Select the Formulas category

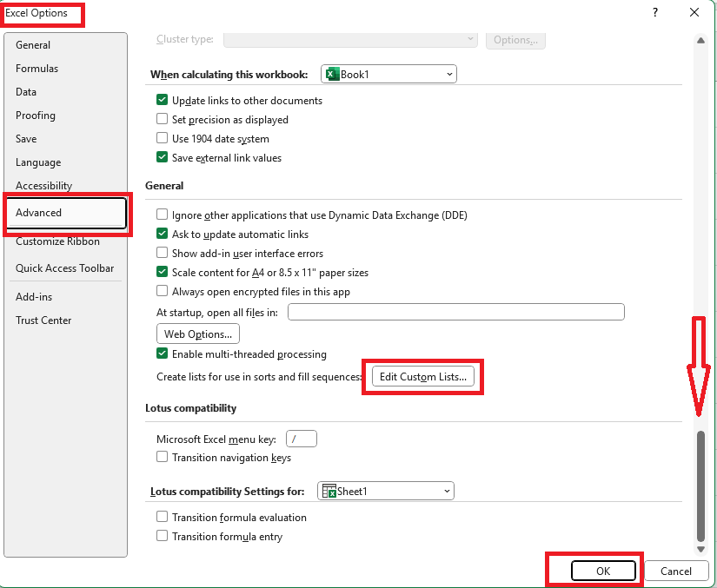[37, 69]
